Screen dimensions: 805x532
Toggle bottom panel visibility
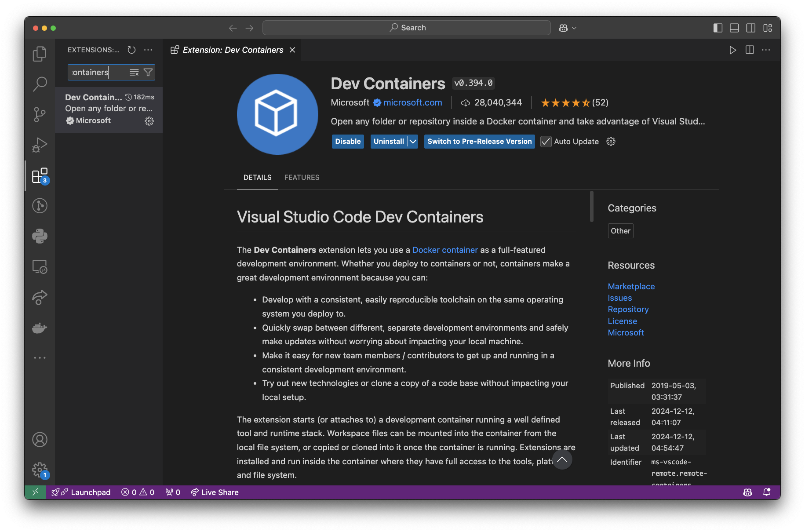734,28
